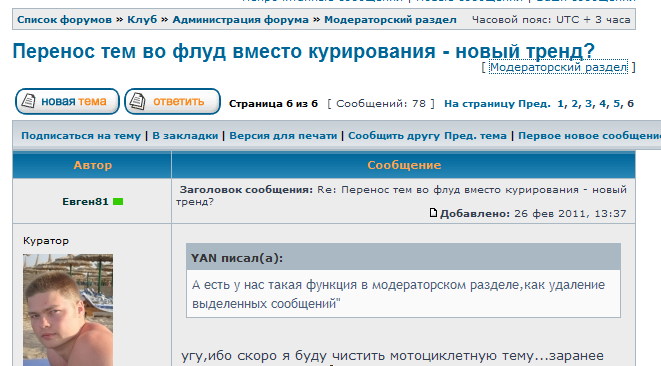Click the post date 26 фев 2011, 13:37
Viewport: 661px width, 366px height.
pyautogui.click(x=570, y=214)
